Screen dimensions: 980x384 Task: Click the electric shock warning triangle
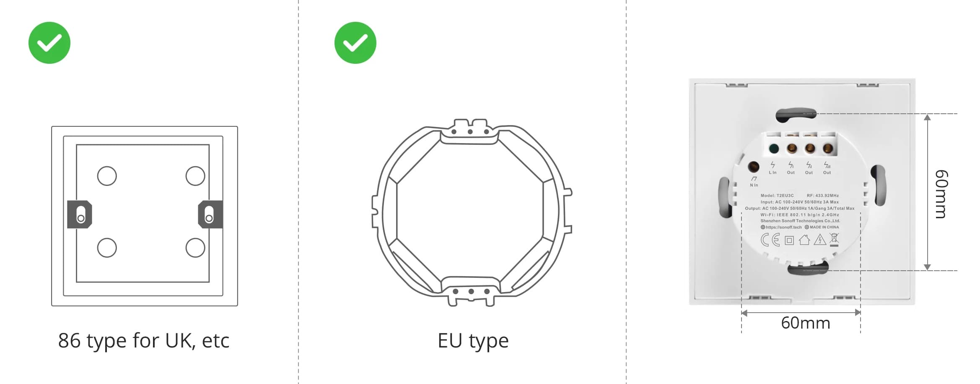point(819,240)
